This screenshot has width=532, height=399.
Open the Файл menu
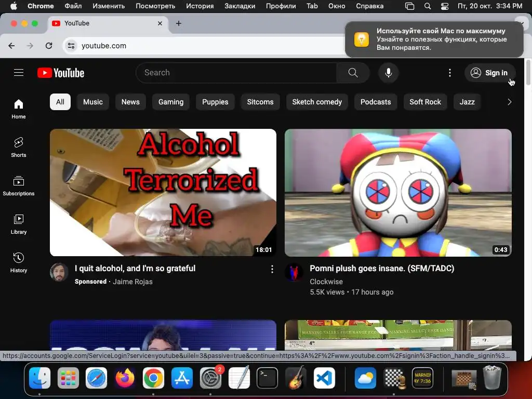[73, 6]
